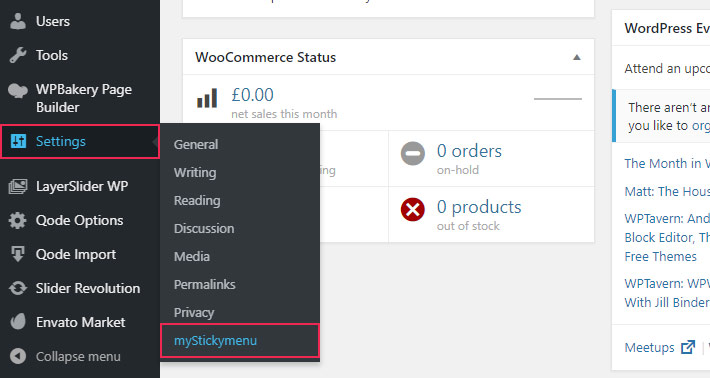This screenshot has width=710, height=378.
Task: Click the Slider Revolution refresh icon
Action: click(x=18, y=288)
